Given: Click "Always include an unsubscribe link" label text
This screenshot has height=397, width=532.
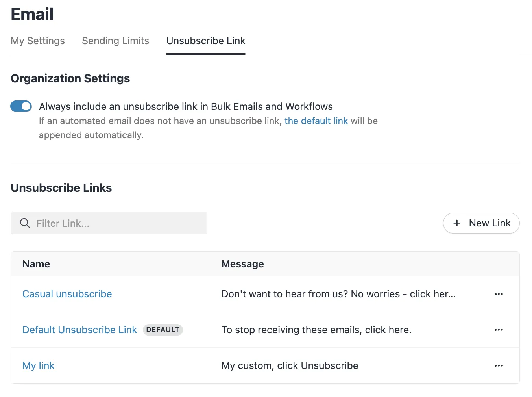Looking at the screenshot, I should coord(186,106).
